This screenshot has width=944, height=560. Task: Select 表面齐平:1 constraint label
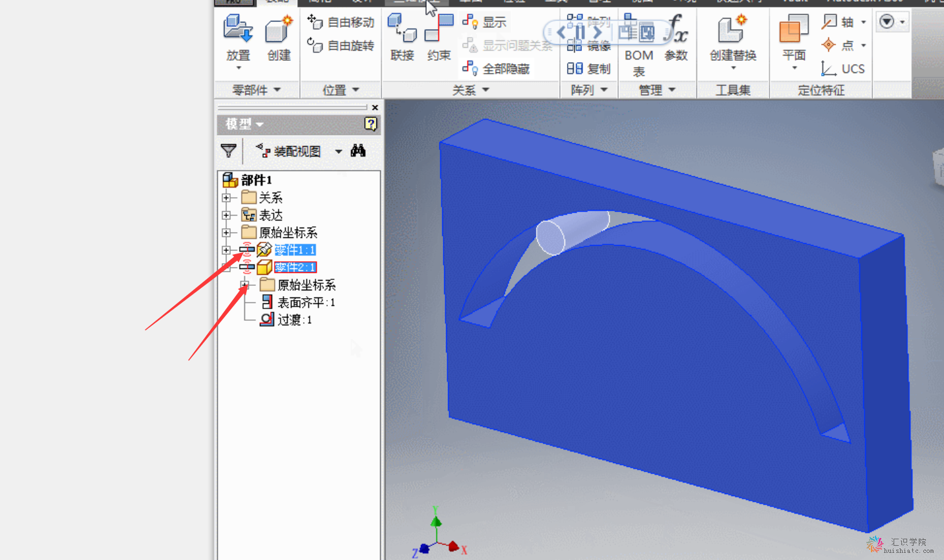[306, 302]
